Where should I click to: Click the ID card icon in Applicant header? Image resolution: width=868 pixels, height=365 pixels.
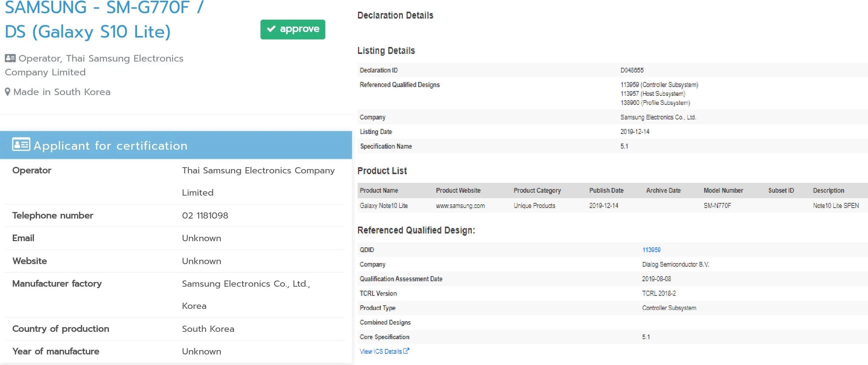click(21, 145)
